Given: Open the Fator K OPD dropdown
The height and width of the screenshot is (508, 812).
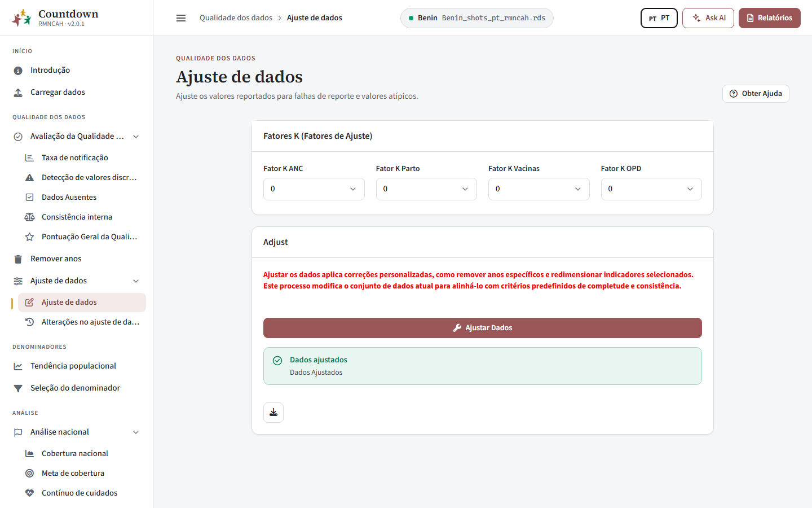Looking at the screenshot, I should point(651,189).
